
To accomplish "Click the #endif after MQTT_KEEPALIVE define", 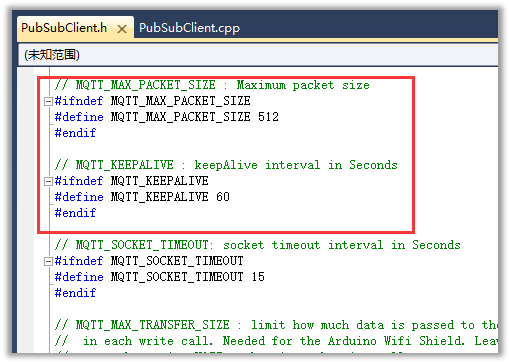I will point(75,213).
